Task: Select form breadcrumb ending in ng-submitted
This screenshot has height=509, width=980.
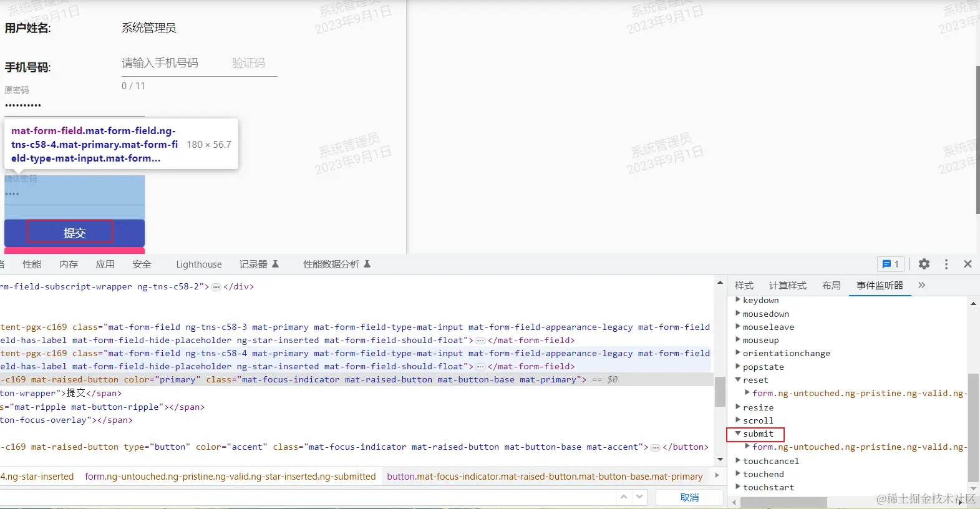Action: (230, 477)
